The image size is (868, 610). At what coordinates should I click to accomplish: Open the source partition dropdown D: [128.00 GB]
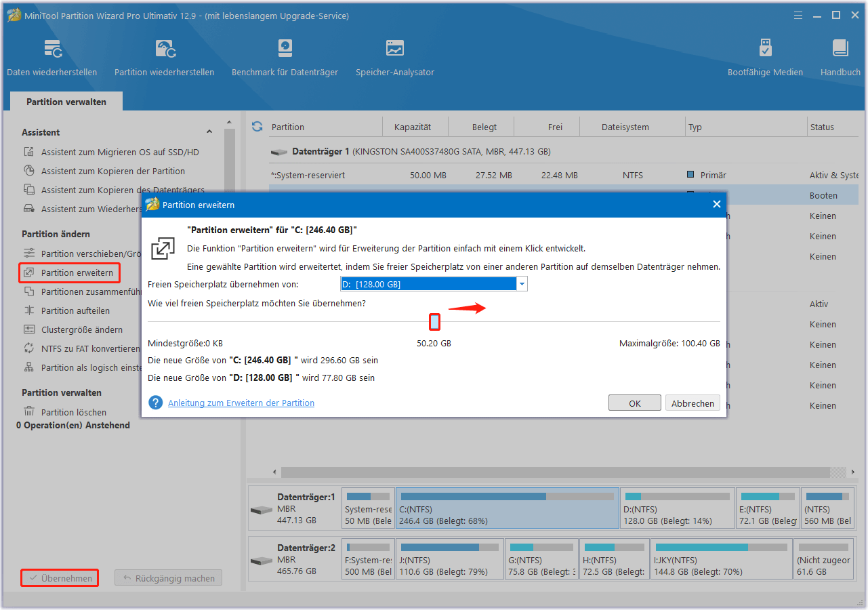point(434,285)
